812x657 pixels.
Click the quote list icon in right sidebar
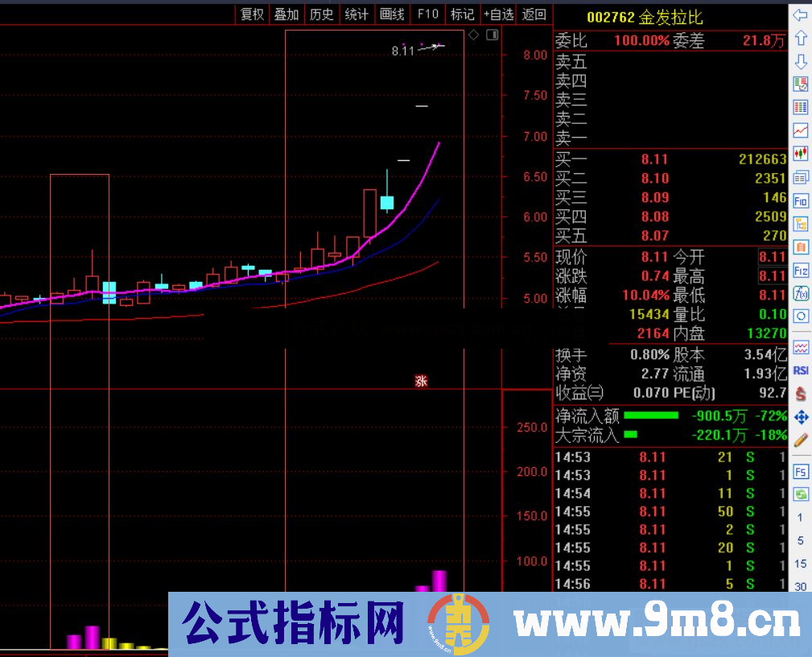pos(800,107)
